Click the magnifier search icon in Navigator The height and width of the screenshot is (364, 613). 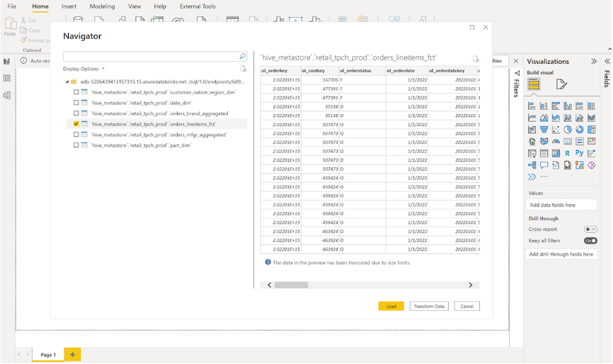(242, 56)
